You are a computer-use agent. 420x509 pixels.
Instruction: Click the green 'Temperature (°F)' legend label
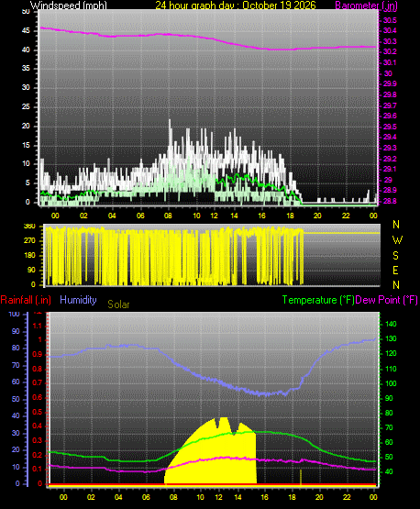click(318, 300)
